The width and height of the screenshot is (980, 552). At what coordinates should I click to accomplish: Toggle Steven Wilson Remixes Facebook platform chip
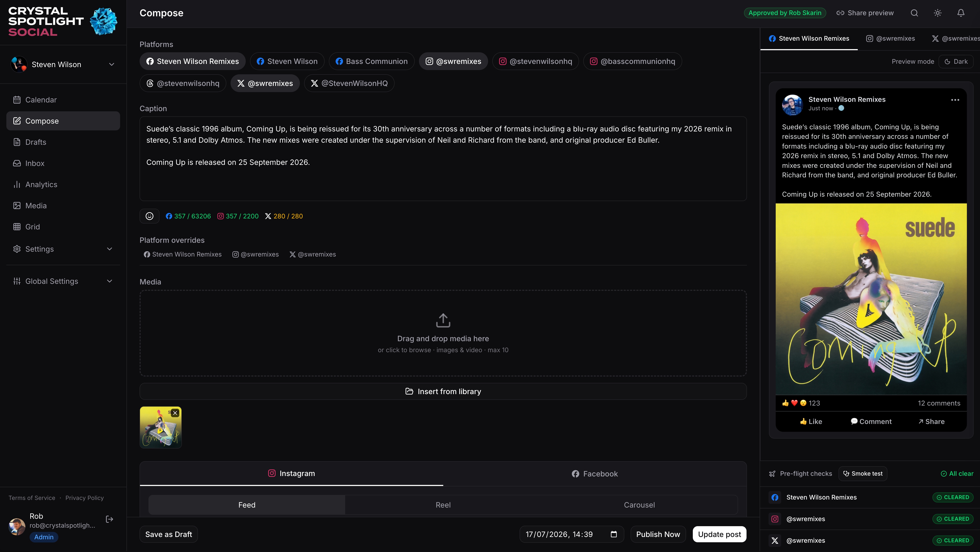(x=192, y=61)
